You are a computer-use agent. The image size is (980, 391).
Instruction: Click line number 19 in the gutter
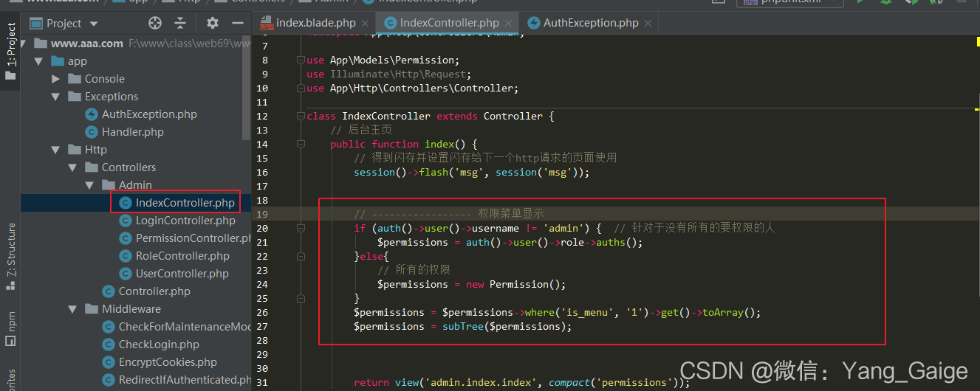(x=261, y=214)
